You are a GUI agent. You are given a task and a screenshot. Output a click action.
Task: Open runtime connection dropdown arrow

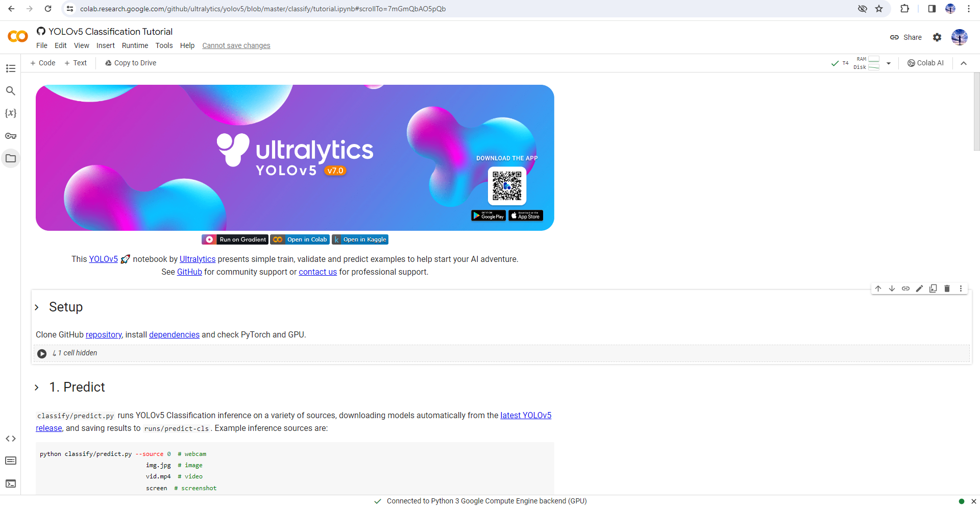889,63
